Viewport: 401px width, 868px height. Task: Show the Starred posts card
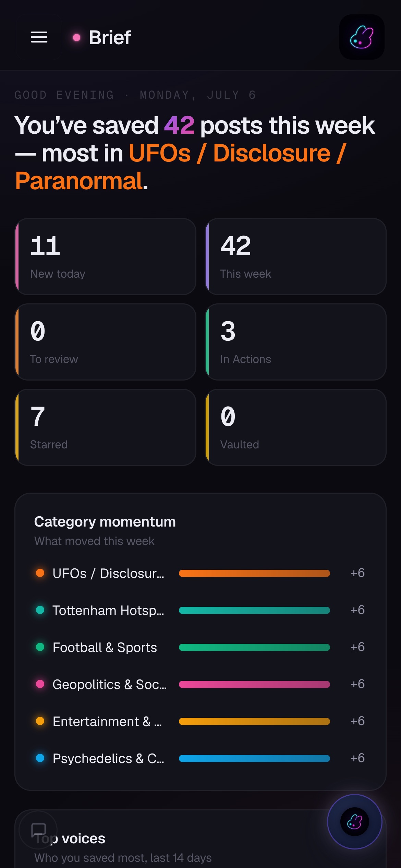click(106, 427)
